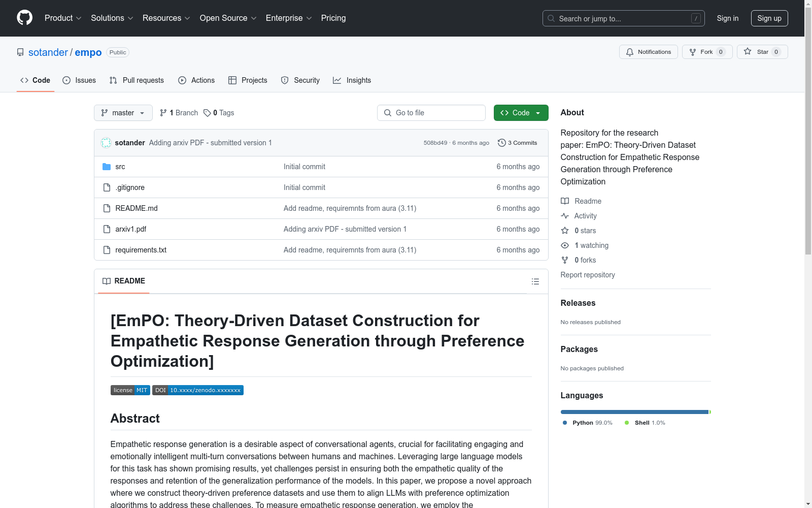The image size is (812, 508).
Task: Open .gitignore file name
Action: click(x=130, y=187)
